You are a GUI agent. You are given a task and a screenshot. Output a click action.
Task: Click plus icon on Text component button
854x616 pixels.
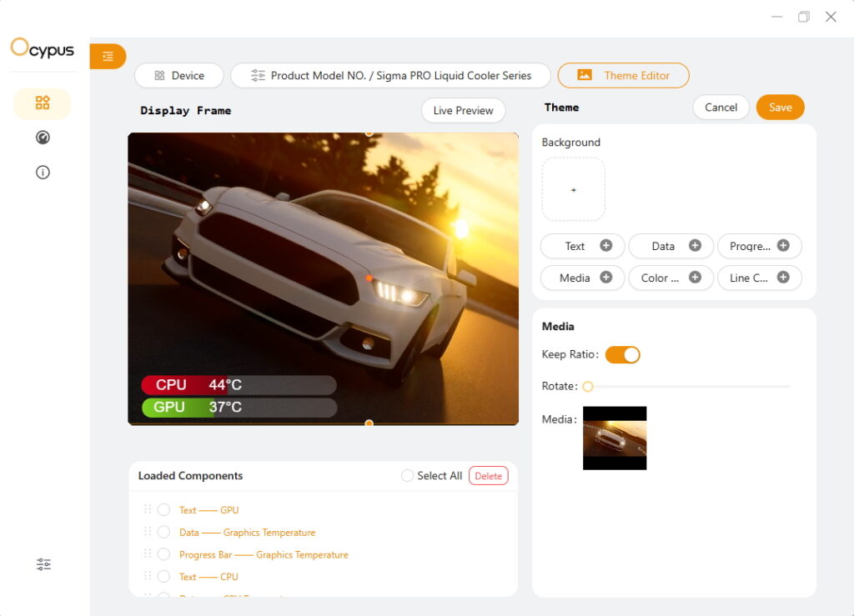point(606,246)
